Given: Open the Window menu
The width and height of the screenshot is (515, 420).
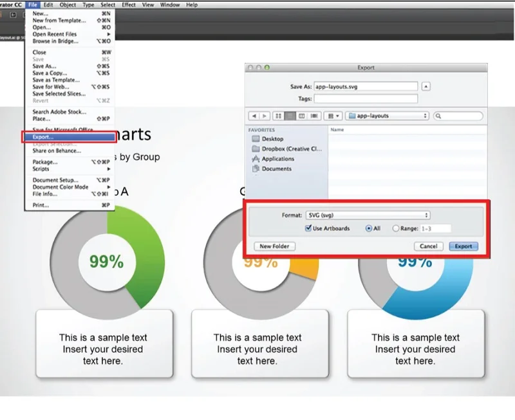Looking at the screenshot, I should click(x=170, y=5).
